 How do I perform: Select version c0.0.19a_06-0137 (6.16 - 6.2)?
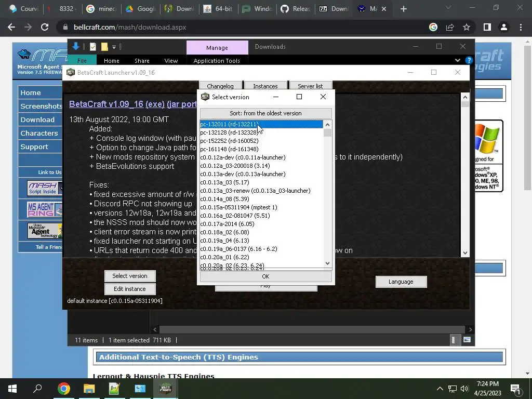coord(261,249)
